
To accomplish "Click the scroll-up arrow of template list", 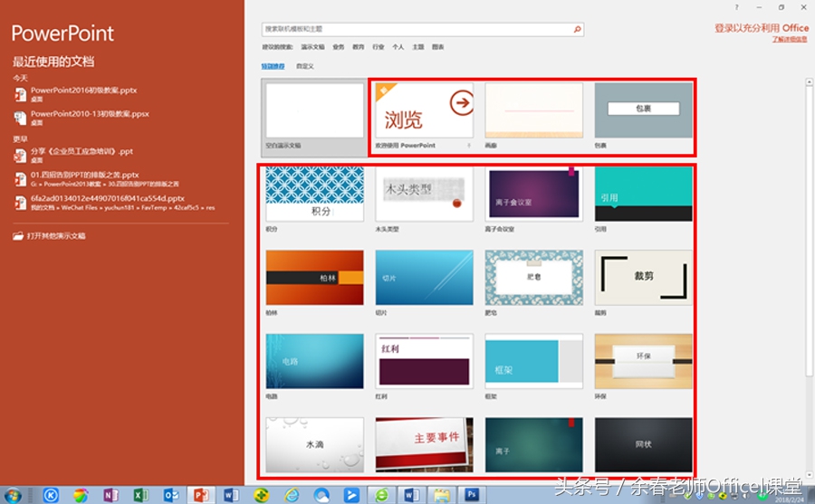I will 809,82.
